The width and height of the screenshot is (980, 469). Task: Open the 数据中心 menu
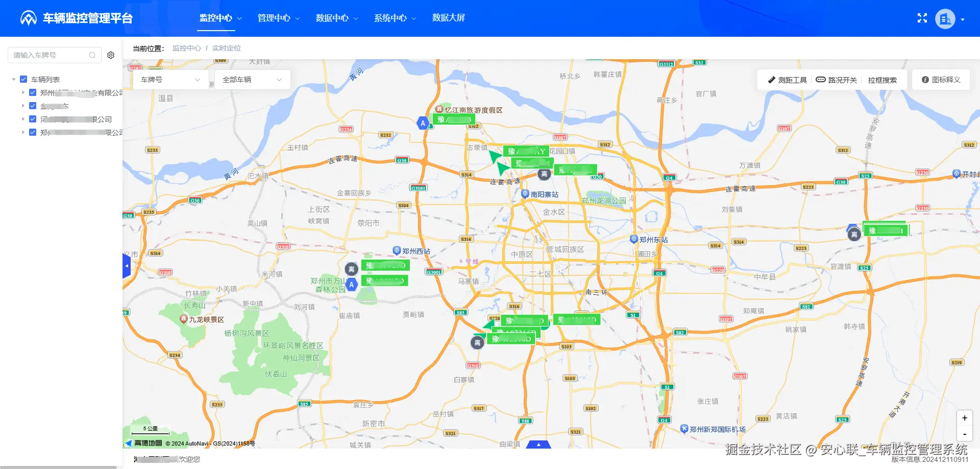pos(336,18)
